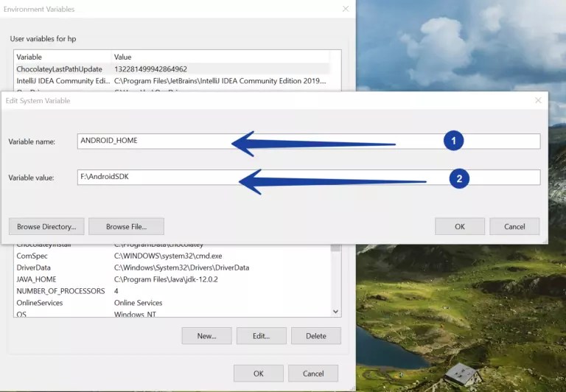This screenshot has width=566, height=392.
Task: Click the Variable column header in user variables
Action: 63,57
